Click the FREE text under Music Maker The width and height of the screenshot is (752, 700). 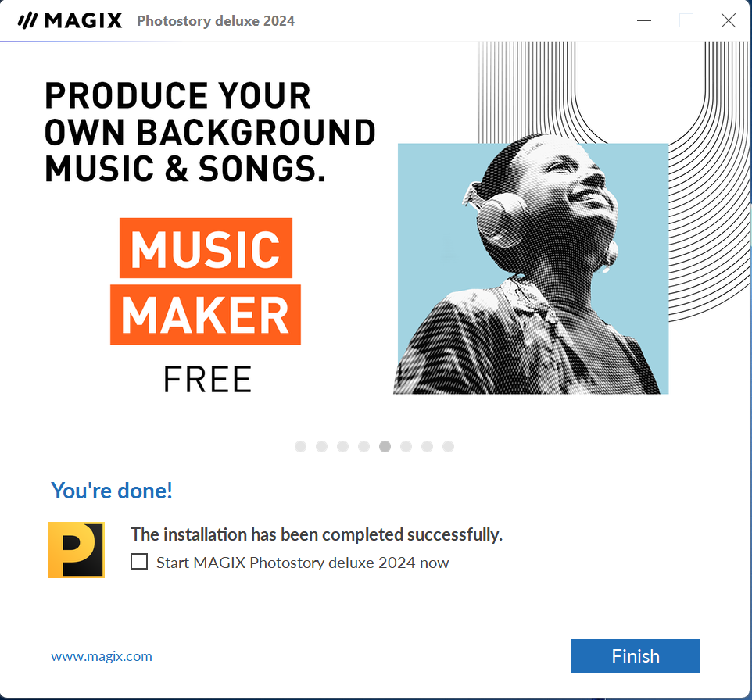207,379
